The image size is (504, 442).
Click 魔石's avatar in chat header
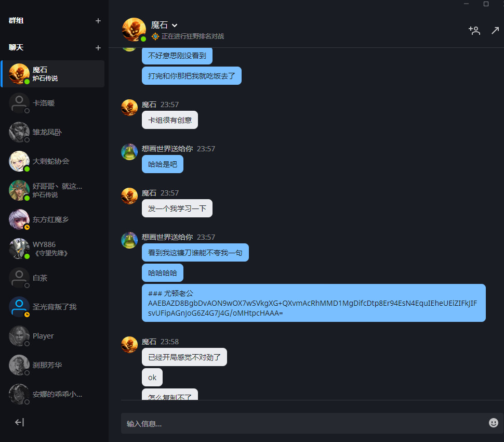pos(134,30)
